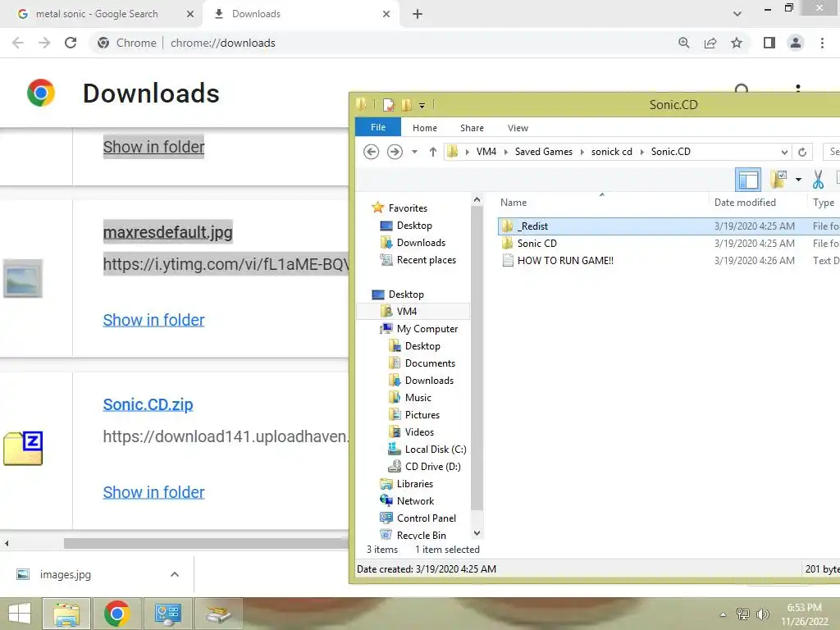Open the File tab in Explorer
The height and width of the screenshot is (630, 840).
(x=378, y=127)
